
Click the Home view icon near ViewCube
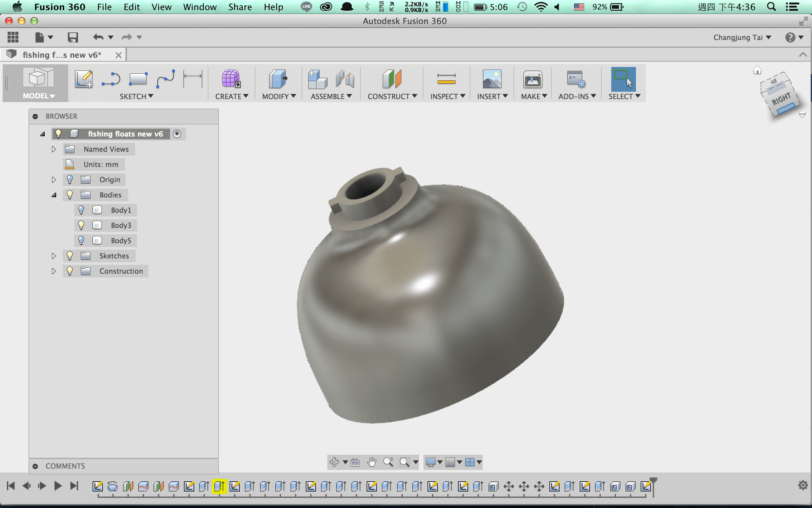757,70
